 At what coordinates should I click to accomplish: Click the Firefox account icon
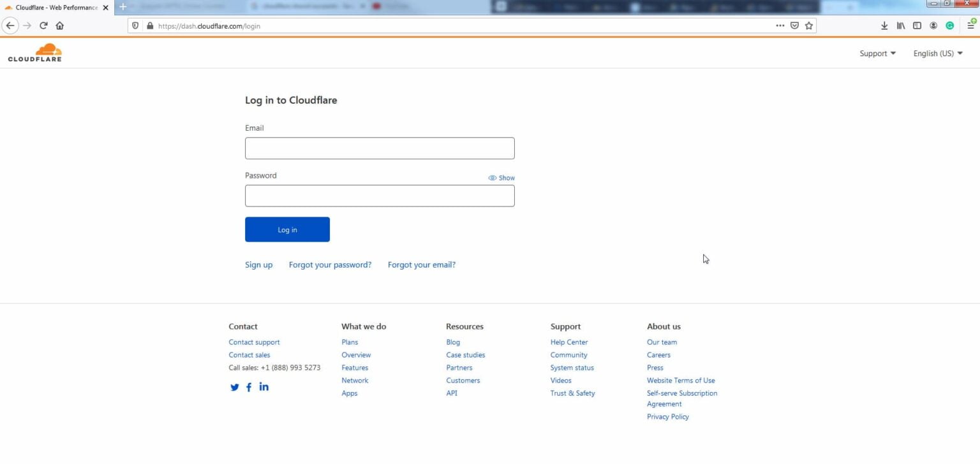pos(933,25)
